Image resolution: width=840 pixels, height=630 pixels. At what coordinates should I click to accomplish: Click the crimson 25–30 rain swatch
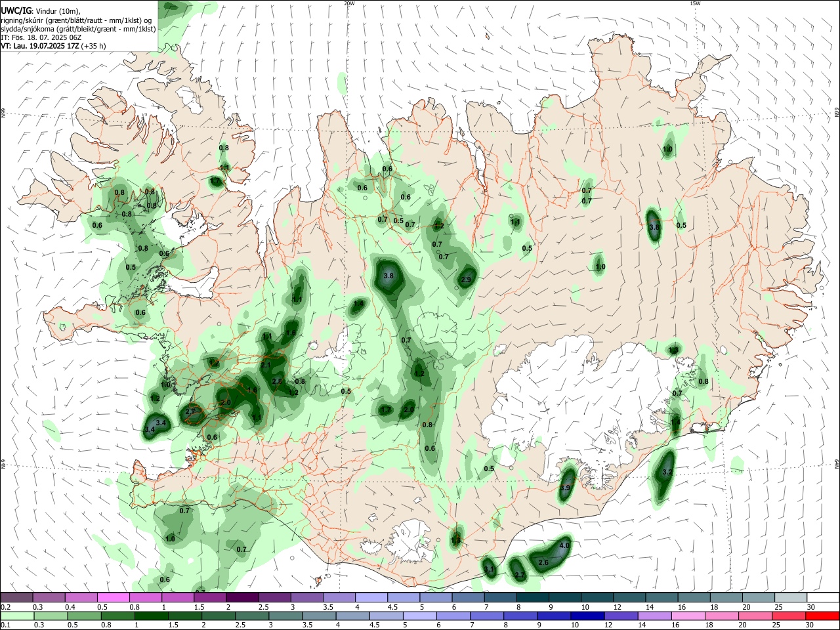pyautogui.click(x=789, y=616)
